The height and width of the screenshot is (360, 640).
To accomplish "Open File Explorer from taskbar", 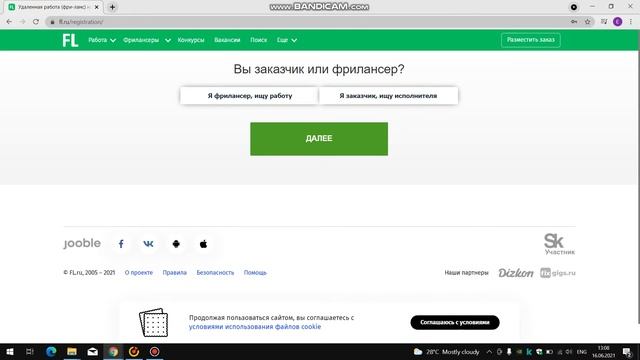I will [x=72, y=351].
